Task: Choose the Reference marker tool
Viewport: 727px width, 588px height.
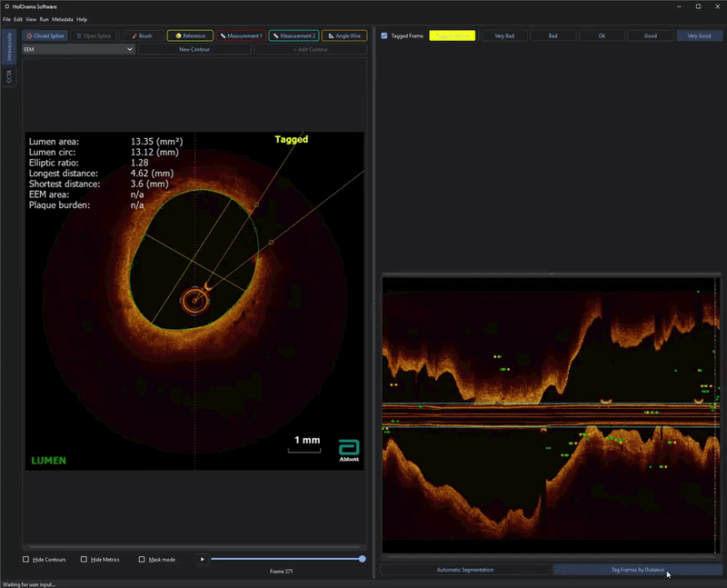Action: [x=190, y=35]
